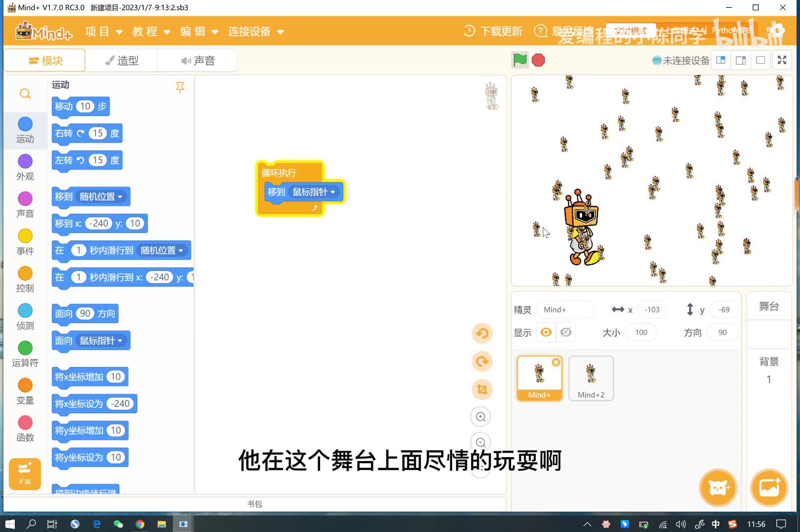Expand the 随机位置 dropdown in 移到 block
800x532 pixels.
tap(100, 197)
